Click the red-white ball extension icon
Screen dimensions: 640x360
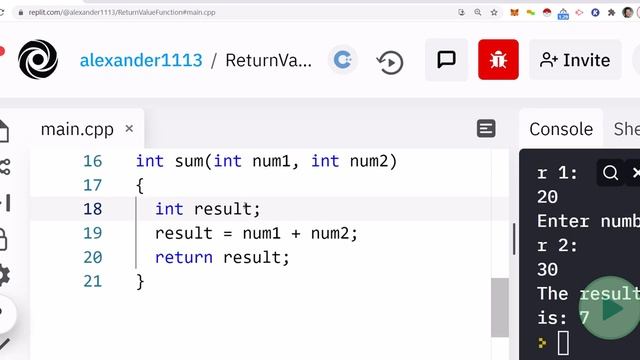[x=547, y=13]
